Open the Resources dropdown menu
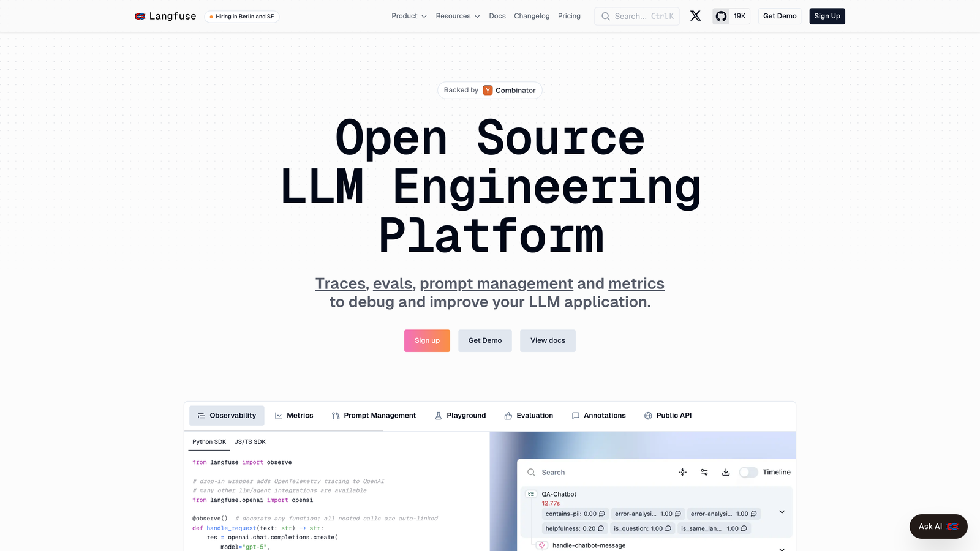Viewport: 980px width, 551px height. [x=458, y=17]
